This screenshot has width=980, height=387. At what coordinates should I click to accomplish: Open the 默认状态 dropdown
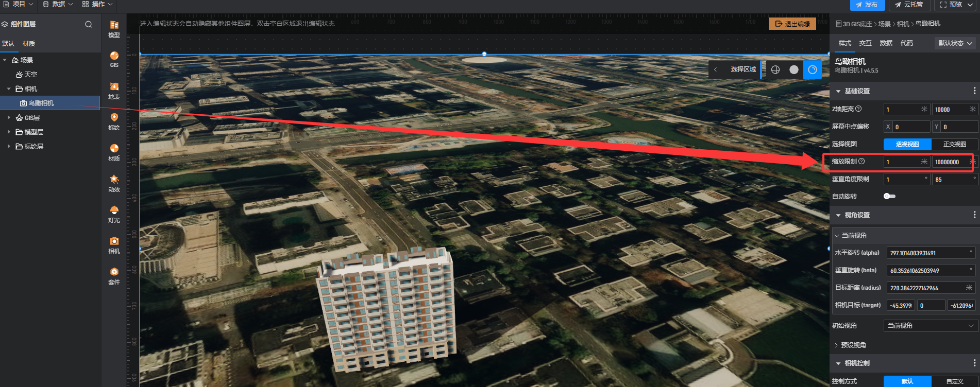click(x=955, y=43)
